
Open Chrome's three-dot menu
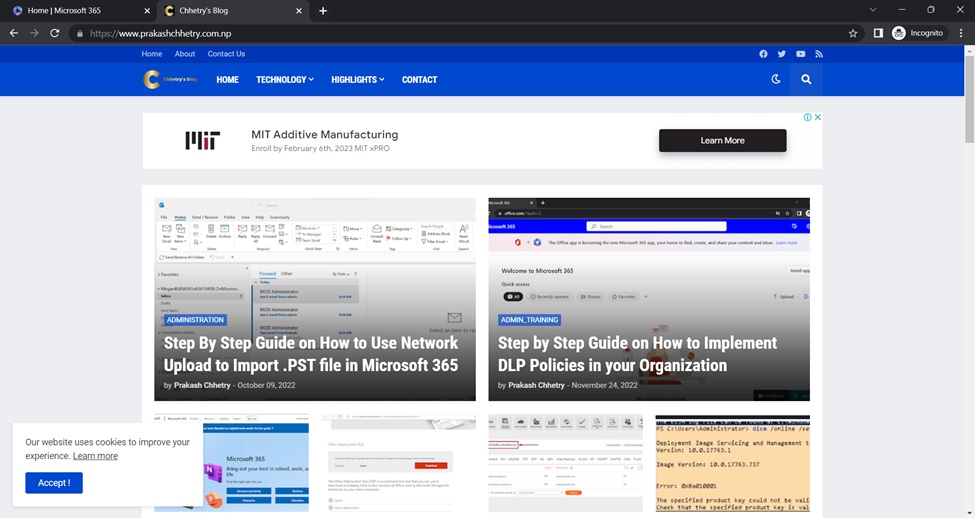(961, 33)
